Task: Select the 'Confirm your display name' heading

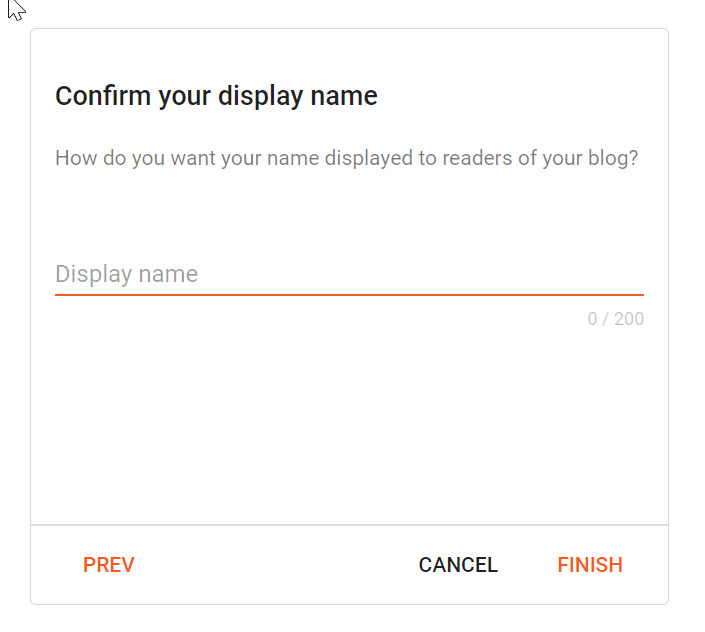Action: tap(216, 96)
